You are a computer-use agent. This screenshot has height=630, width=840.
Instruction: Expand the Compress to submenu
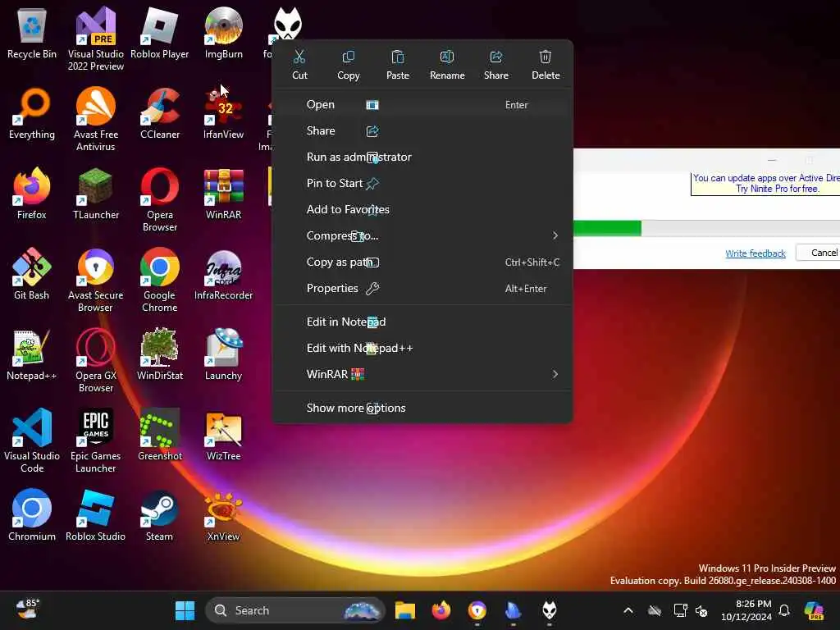[x=422, y=235]
